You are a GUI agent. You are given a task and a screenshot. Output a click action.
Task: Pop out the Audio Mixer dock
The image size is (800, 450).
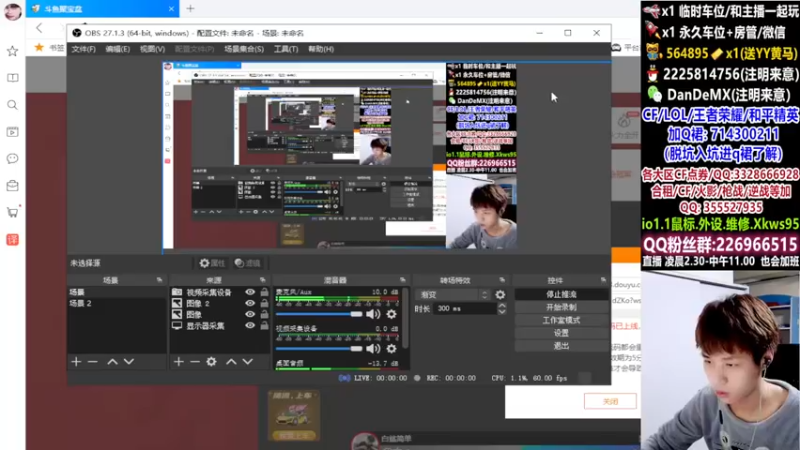pos(403,280)
